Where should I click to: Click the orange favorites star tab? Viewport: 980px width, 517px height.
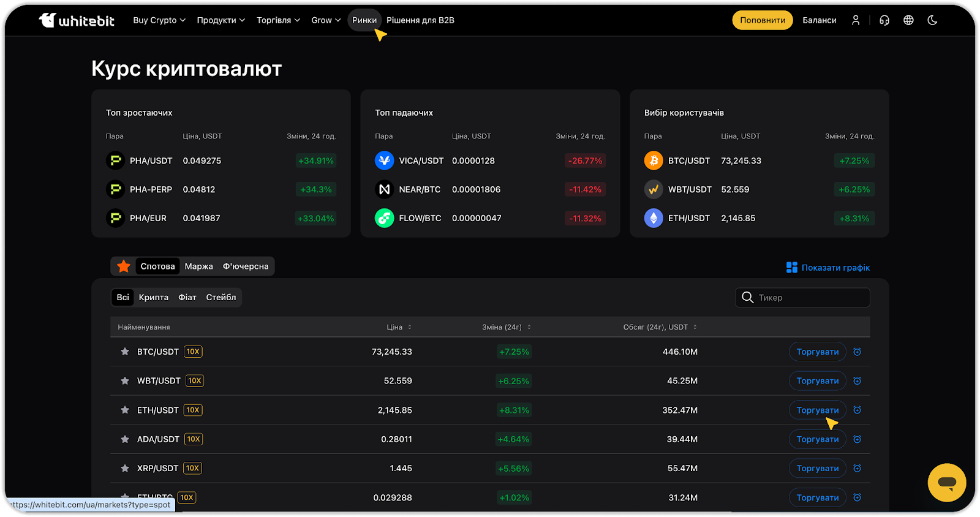(124, 266)
